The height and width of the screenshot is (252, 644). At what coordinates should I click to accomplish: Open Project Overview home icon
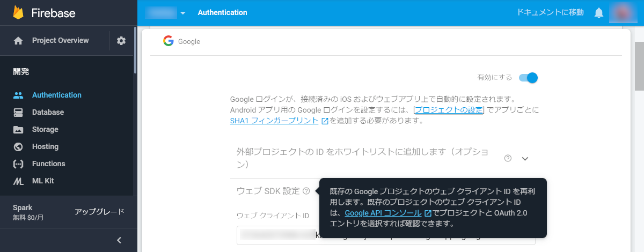(x=18, y=41)
